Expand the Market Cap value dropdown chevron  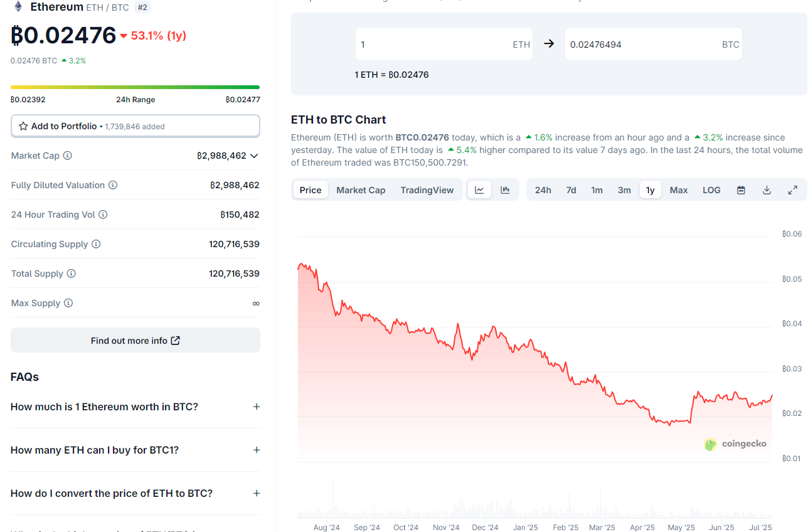pos(254,156)
